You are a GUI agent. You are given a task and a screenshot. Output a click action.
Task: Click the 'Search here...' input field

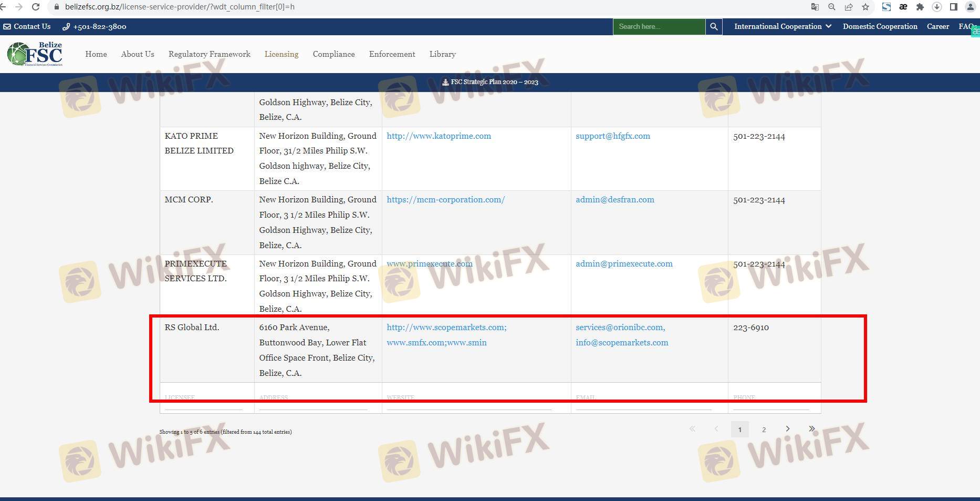pyautogui.click(x=659, y=27)
